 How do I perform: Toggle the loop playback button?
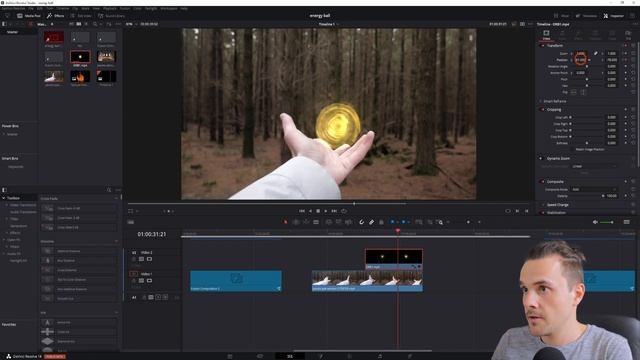pos(344,211)
